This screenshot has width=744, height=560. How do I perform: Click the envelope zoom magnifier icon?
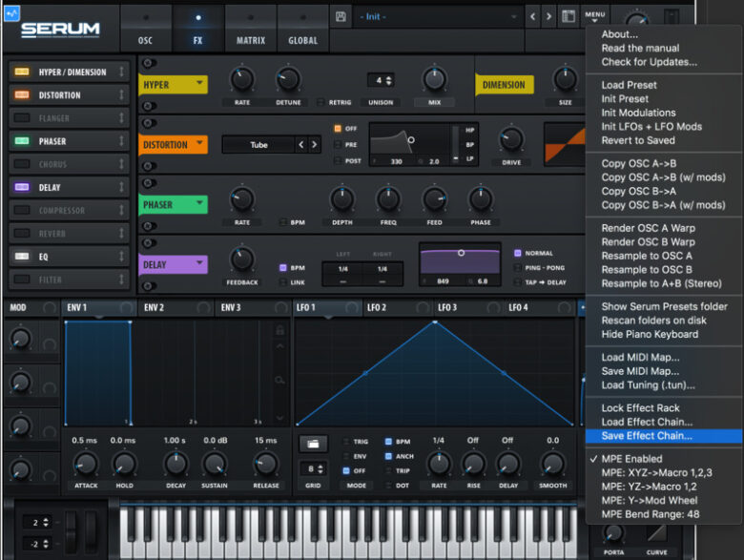279,380
